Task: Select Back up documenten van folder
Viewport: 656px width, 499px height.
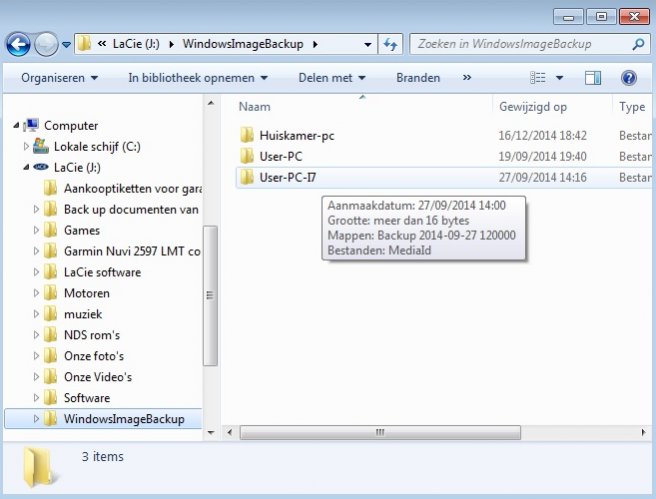Action: (131, 209)
